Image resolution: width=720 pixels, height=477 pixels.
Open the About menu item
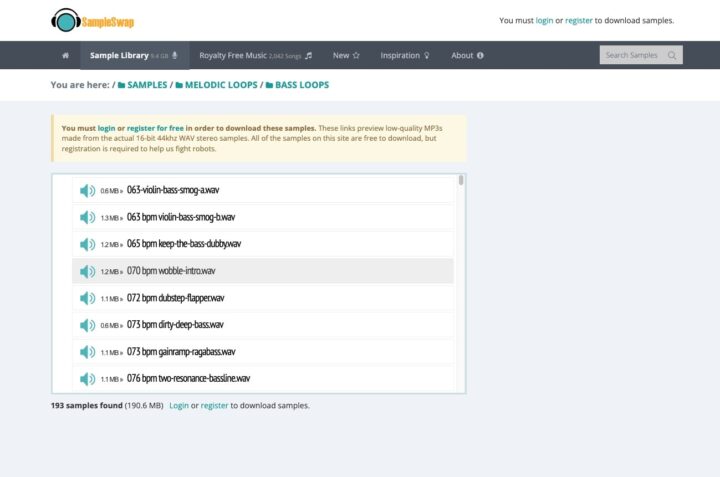coord(467,56)
